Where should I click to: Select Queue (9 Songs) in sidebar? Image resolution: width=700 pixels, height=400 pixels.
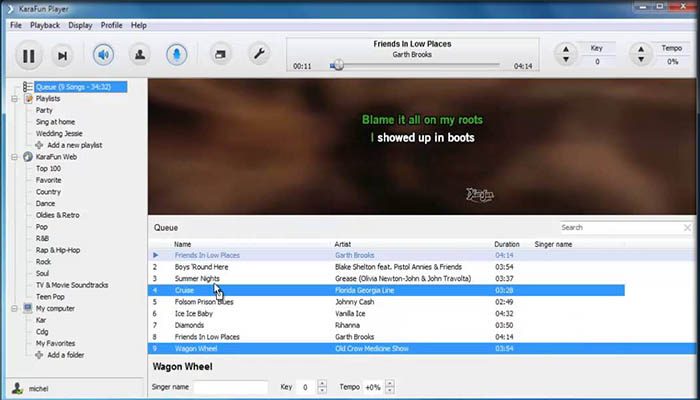click(81, 87)
